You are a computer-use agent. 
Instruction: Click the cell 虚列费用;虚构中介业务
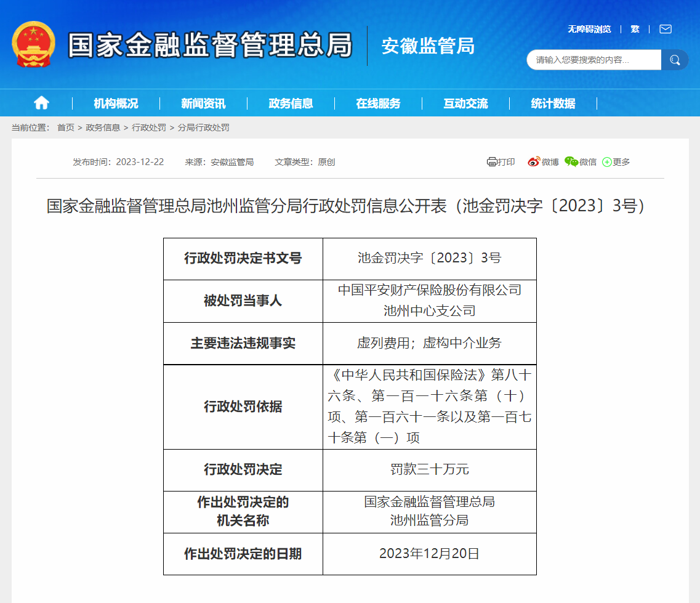[430, 343]
